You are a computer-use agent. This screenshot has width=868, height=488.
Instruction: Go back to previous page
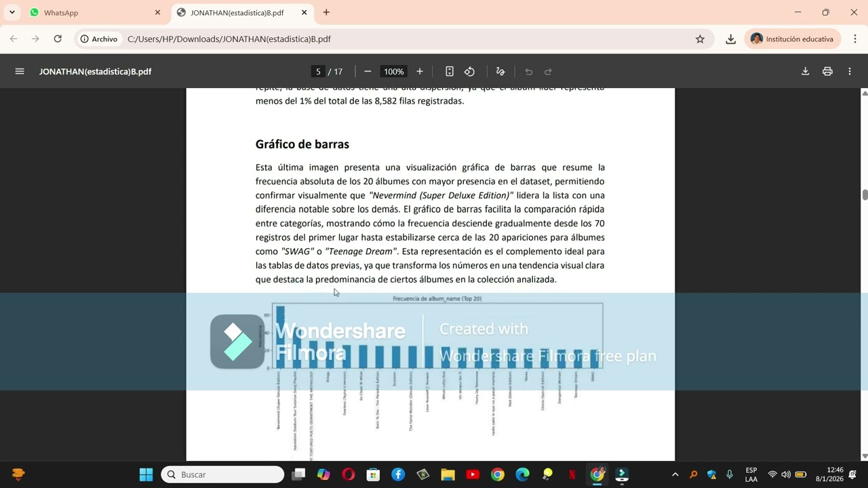coord(14,39)
